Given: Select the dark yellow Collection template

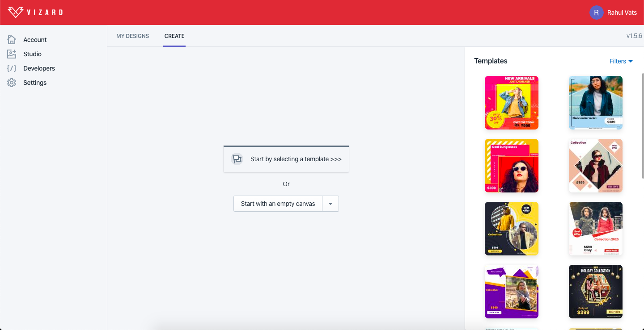Looking at the screenshot, I should [x=512, y=229].
